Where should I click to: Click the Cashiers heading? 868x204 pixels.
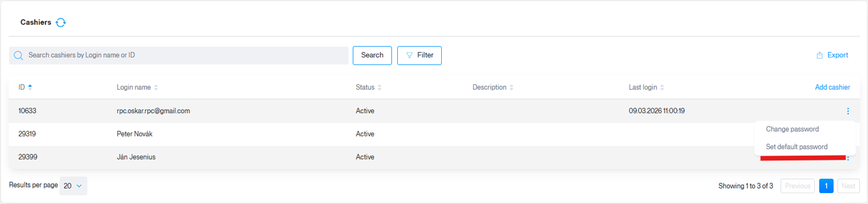36,22
